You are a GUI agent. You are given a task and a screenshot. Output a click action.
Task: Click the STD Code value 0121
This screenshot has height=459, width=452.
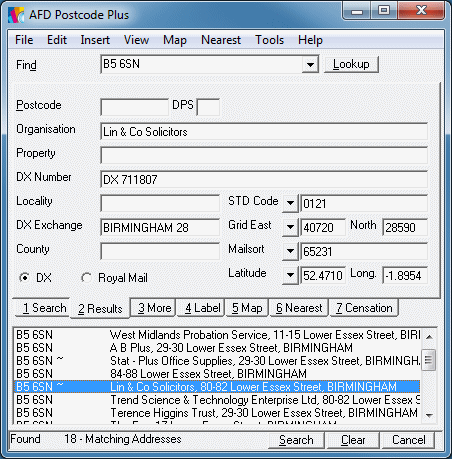point(364,203)
